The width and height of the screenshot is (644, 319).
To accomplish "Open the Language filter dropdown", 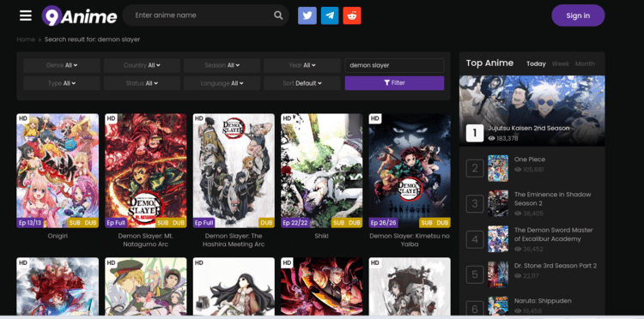I will (222, 83).
